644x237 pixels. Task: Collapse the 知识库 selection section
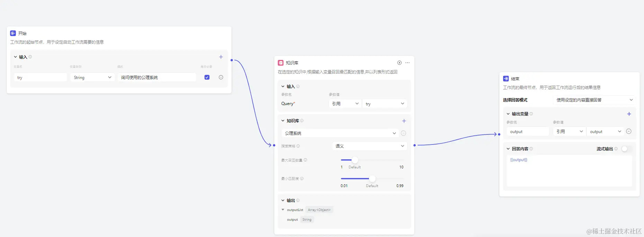tap(283, 121)
